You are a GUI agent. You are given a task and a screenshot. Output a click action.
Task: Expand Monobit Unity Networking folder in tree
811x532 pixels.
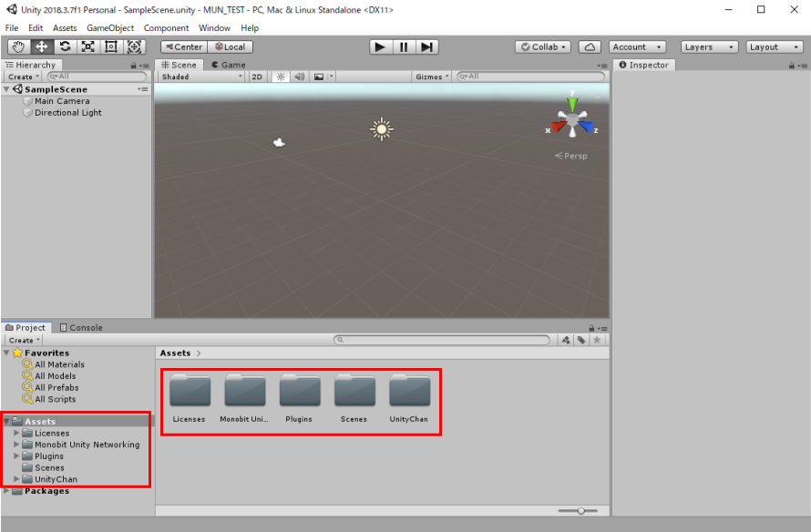point(16,445)
